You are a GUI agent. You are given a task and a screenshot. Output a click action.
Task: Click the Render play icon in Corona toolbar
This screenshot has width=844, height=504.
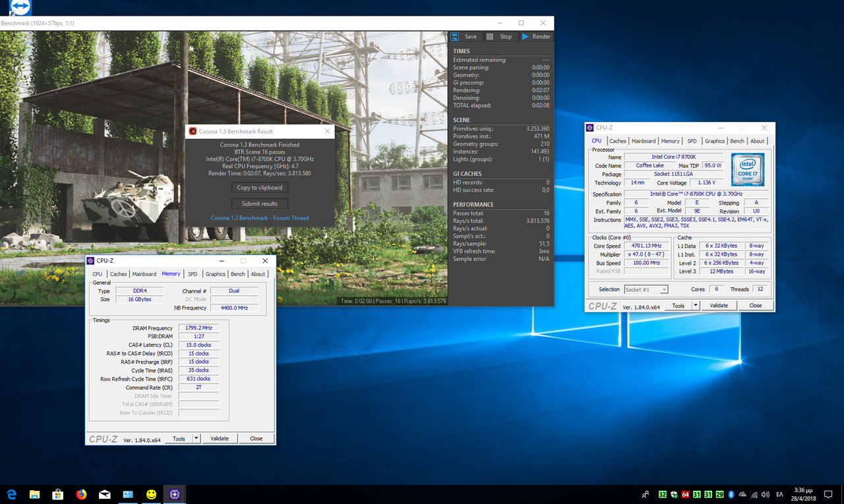click(526, 36)
